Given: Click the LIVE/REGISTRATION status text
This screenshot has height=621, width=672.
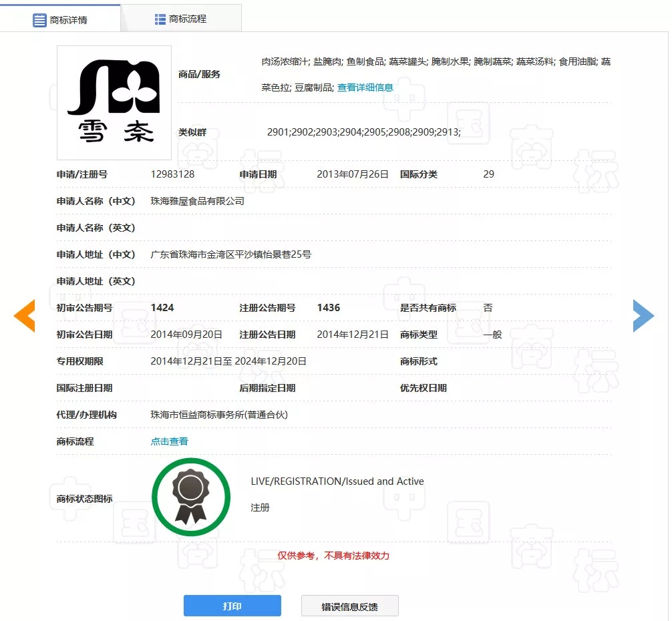Looking at the screenshot, I should (337, 481).
